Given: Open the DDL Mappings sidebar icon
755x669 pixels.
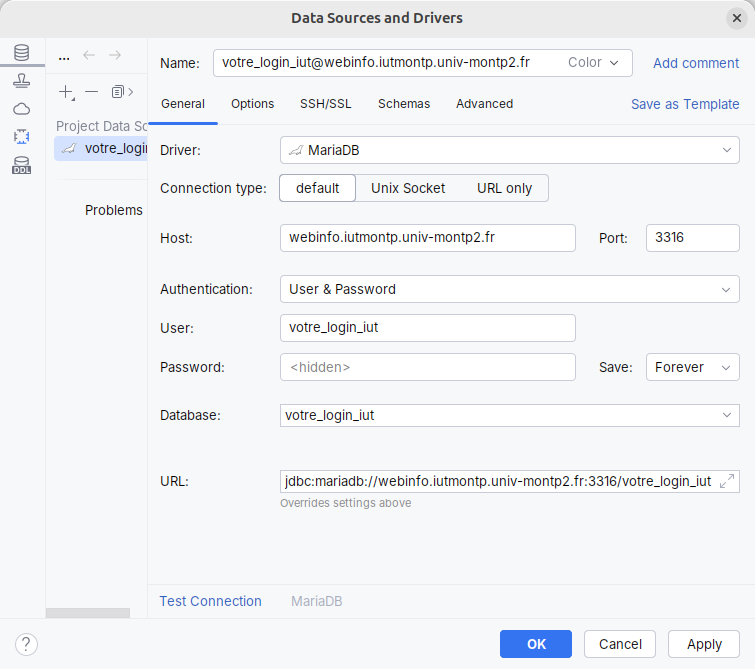Looking at the screenshot, I should tap(22, 165).
